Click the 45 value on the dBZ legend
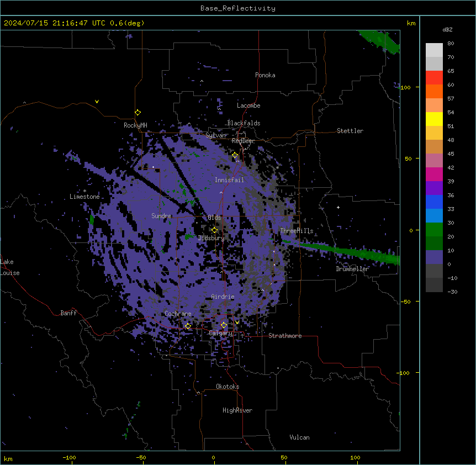This screenshot has height=465, width=476. click(451, 154)
